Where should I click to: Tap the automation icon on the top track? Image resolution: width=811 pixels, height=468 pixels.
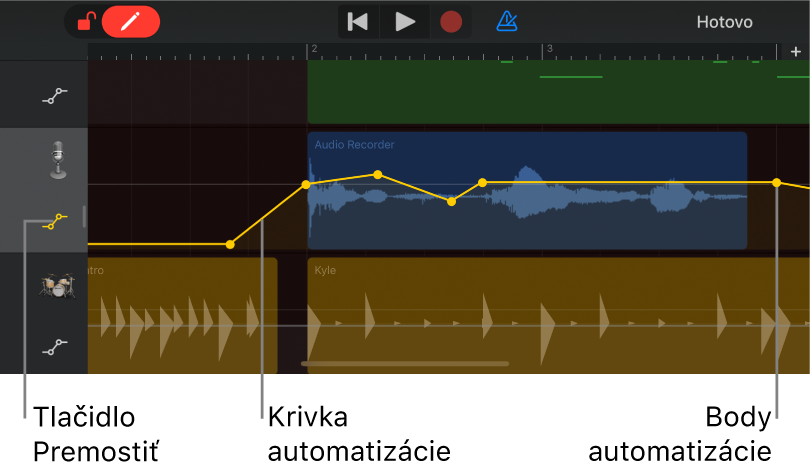[55, 96]
